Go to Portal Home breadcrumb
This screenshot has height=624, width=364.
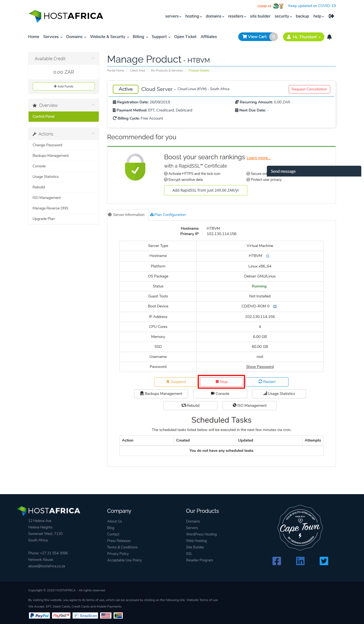tap(115, 71)
